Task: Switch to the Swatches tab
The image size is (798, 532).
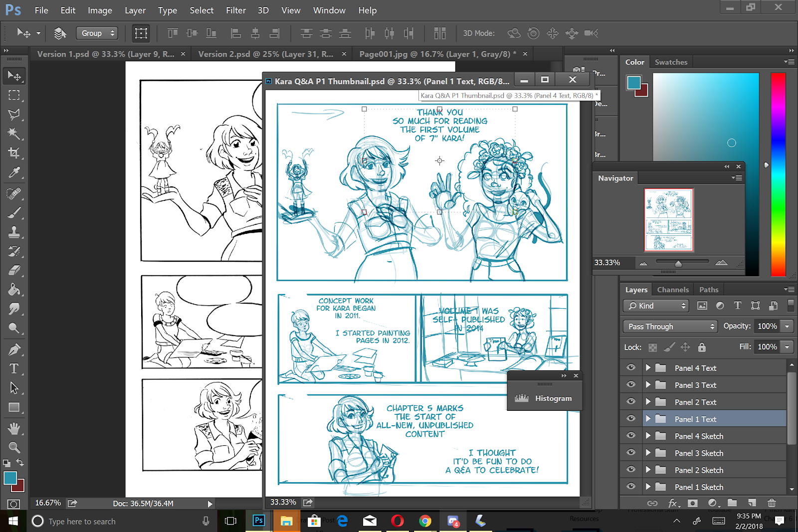Action: point(671,62)
